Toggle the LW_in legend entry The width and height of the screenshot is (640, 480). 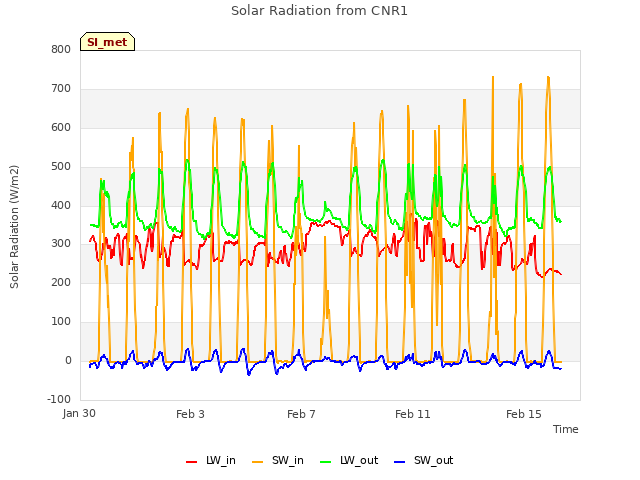(211, 460)
